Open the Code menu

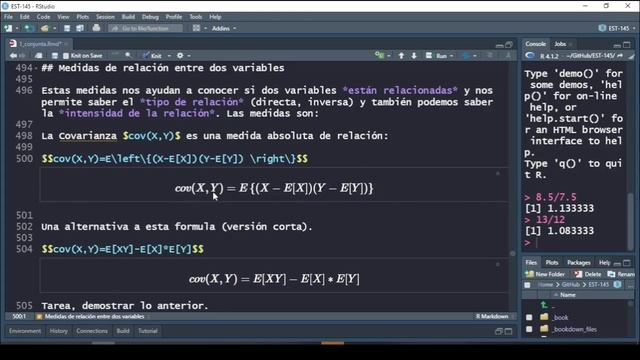(x=43, y=17)
